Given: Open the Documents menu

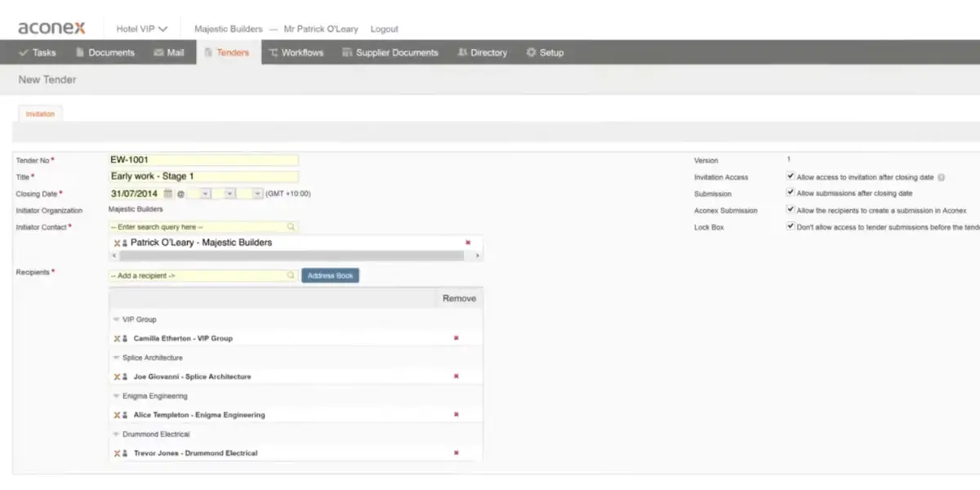Looking at the screenshot, I should [105, 52].
